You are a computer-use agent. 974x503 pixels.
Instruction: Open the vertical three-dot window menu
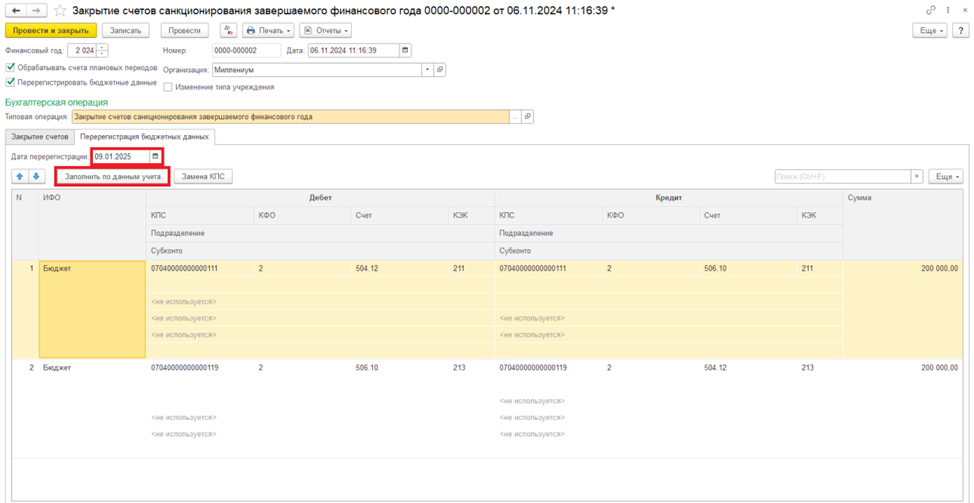(948, 11)
